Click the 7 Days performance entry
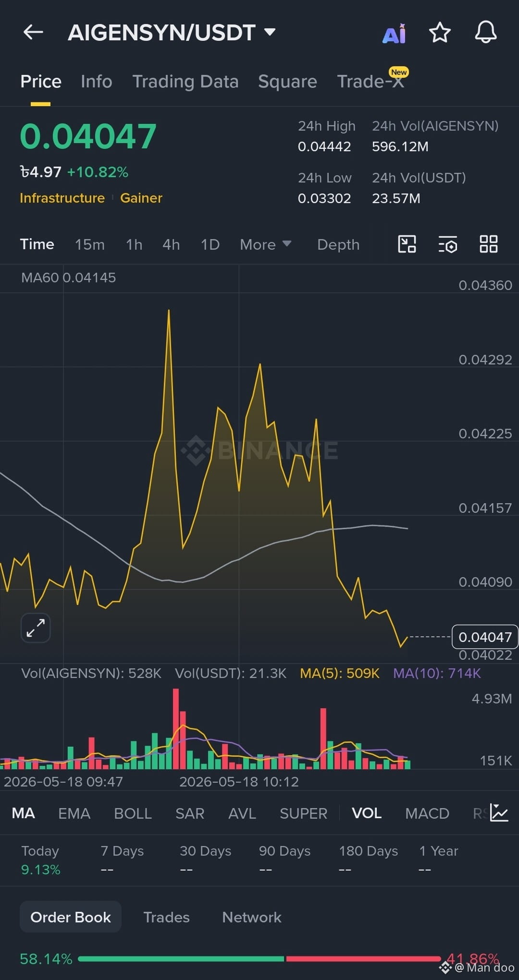The height and width of the screenshot is (980, 519). coord(122,859)
